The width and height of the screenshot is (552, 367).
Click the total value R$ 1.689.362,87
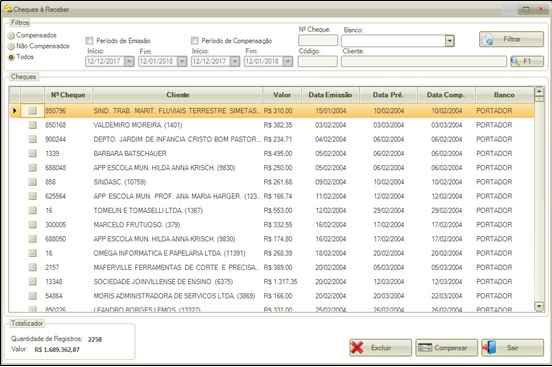coord(57,350)
